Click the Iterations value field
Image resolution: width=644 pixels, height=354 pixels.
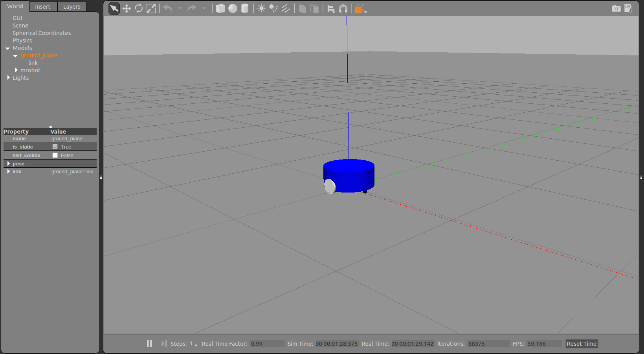488,343
